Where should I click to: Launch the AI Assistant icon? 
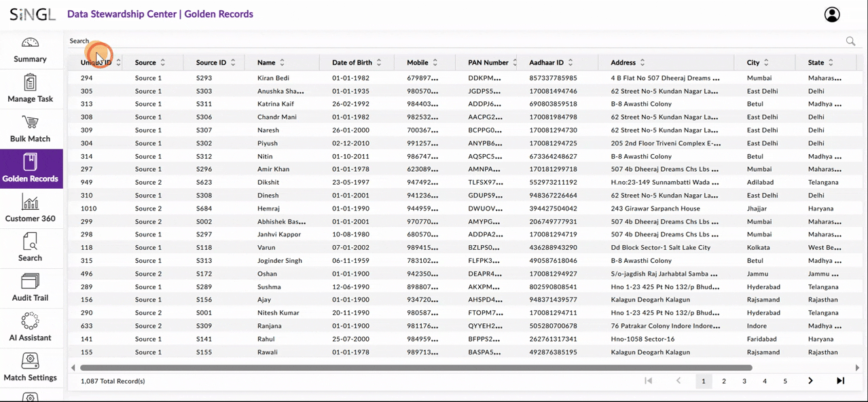(x=31, y=321)
